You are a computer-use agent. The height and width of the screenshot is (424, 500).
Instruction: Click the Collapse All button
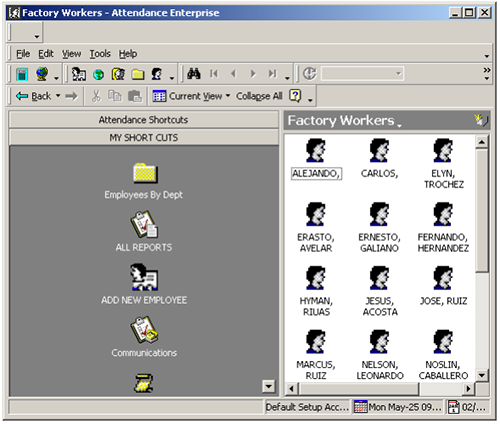259,96
